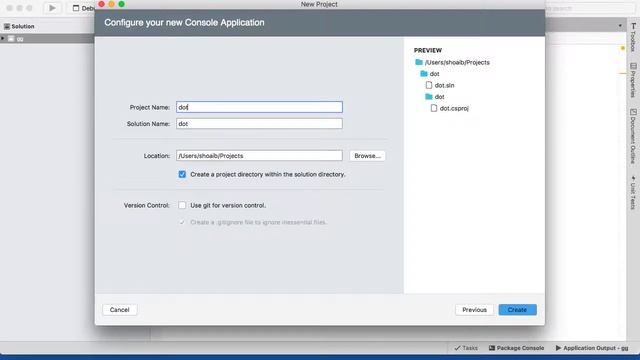
Task: Open the Application Output - gg pad
Action: (592, 348)
